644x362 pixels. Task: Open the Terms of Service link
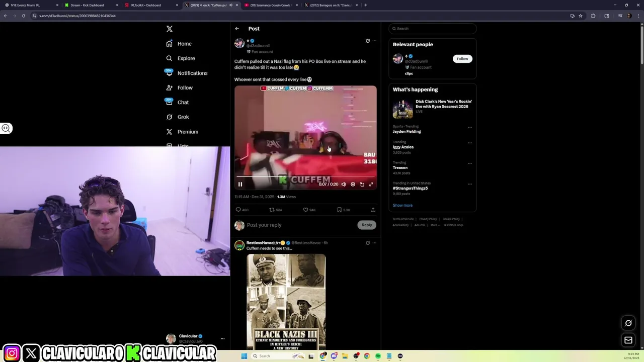coord(403,219)
